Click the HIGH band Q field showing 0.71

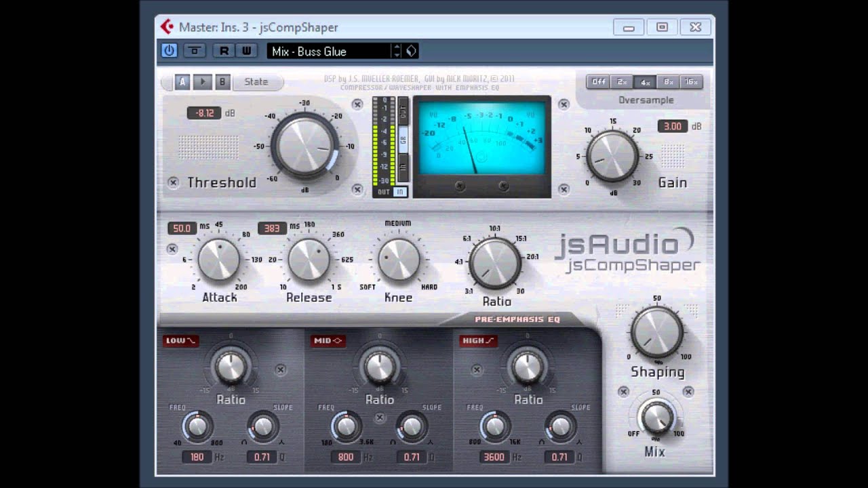(559, 457)
